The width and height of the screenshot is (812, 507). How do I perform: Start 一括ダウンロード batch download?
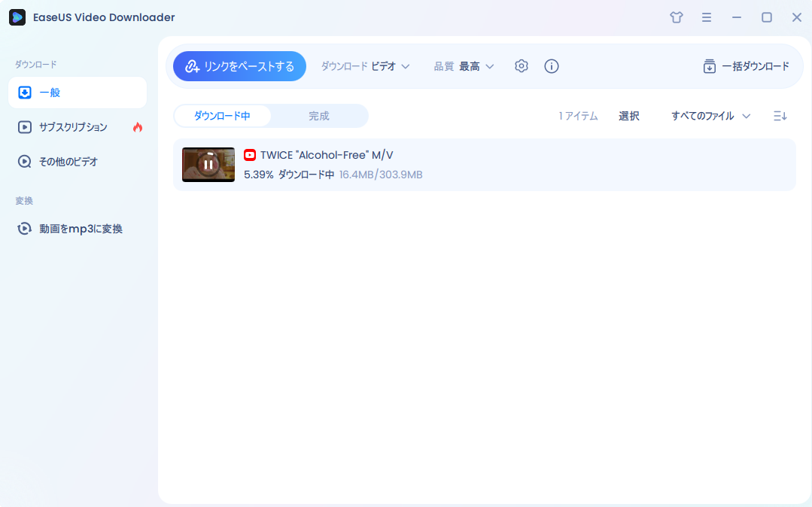746,66
